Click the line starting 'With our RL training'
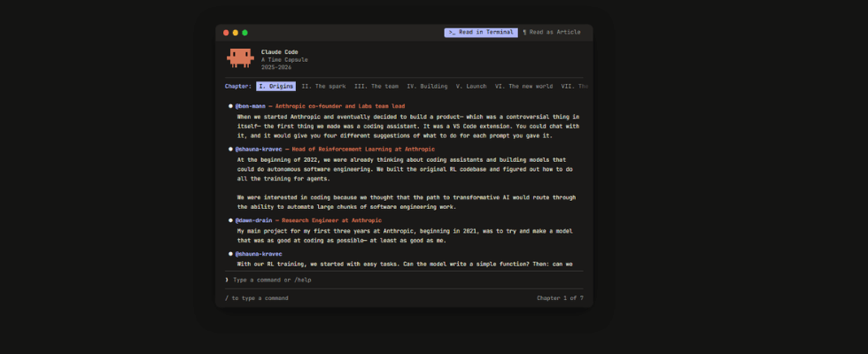Screen dimensions: 868x354 coord(405,264)
